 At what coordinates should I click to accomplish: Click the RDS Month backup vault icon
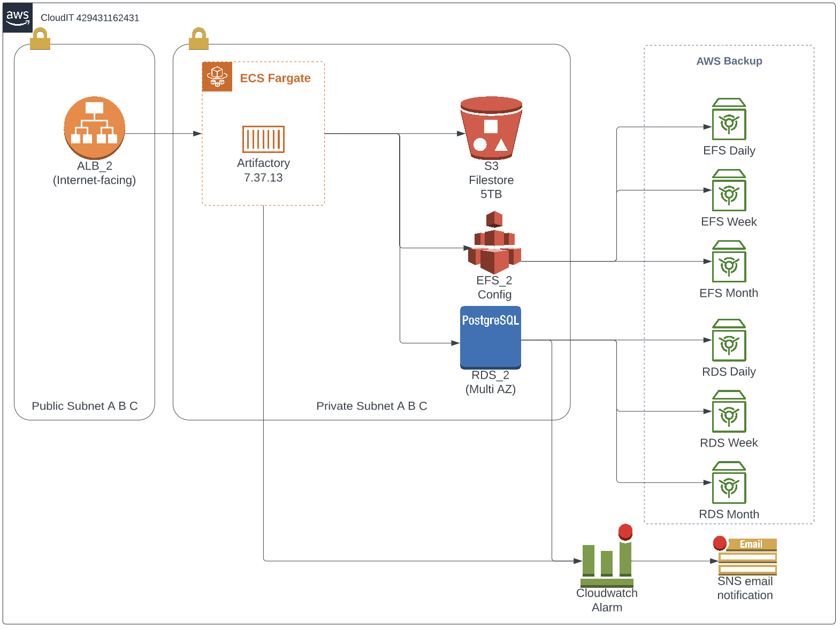tap(729, 482)
